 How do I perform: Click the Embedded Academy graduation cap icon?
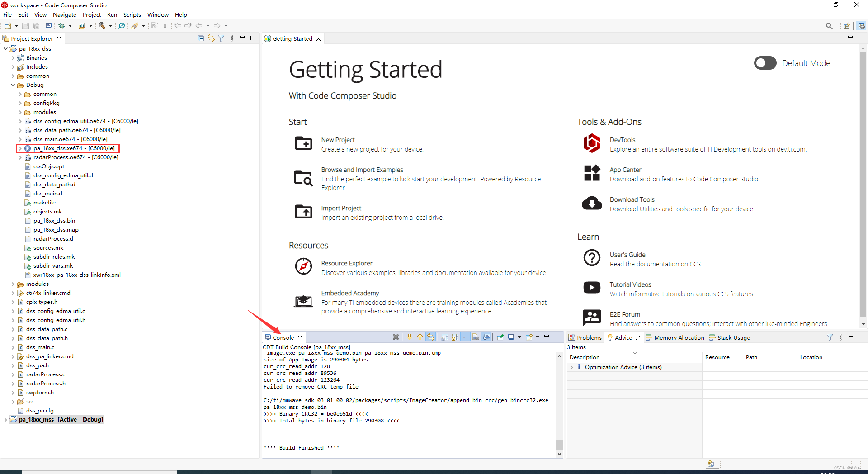(303, 301)
